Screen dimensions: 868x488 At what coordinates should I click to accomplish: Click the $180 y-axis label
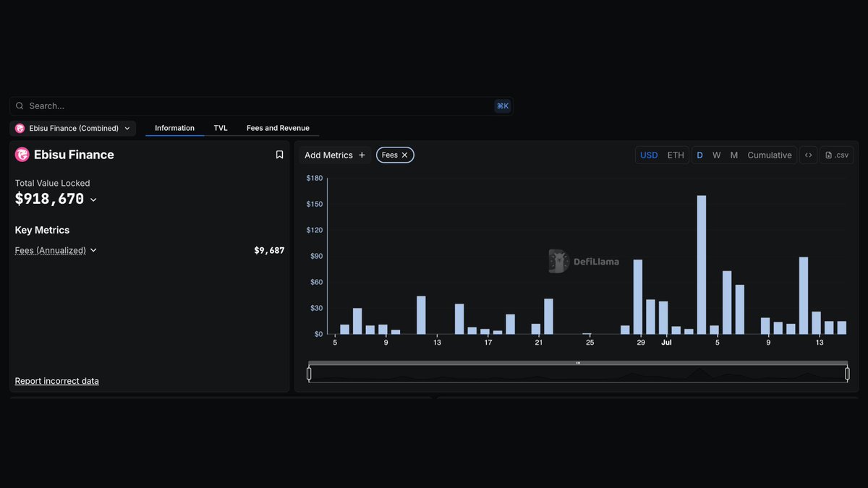click(x=315, y=178)
